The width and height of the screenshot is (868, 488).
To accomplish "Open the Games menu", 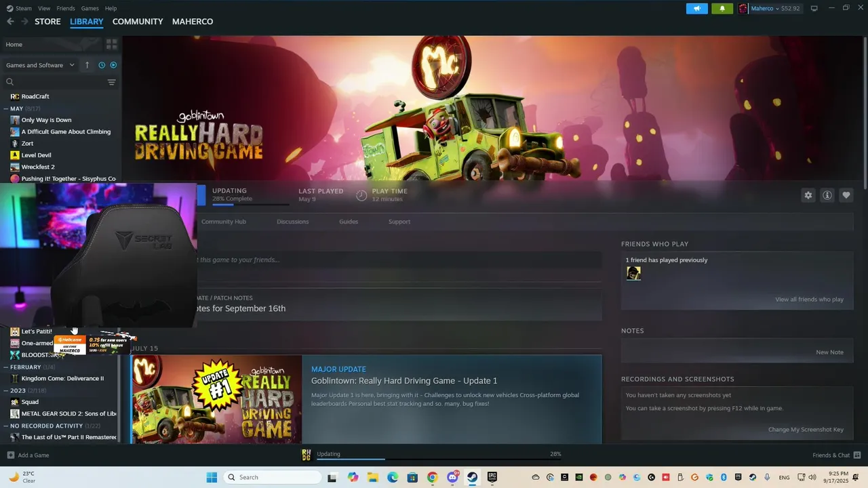I will [90, 8].
